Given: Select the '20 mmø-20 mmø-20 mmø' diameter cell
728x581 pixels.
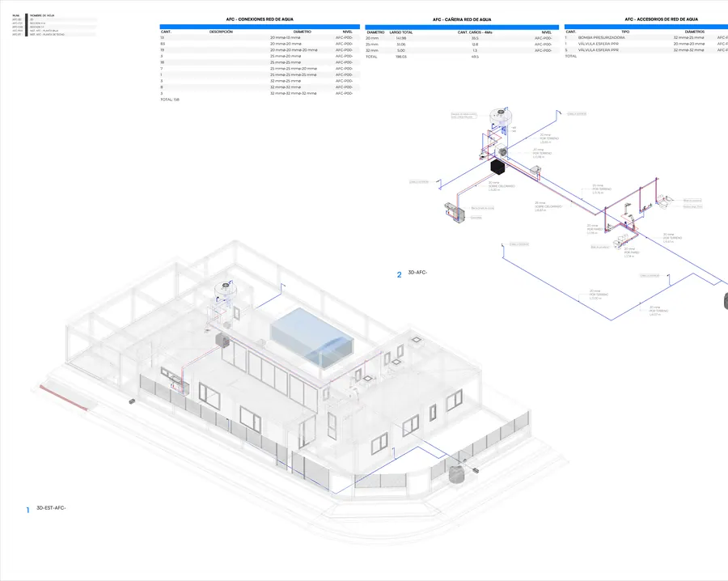Looking at the screenshot, I should pos(294,50).
